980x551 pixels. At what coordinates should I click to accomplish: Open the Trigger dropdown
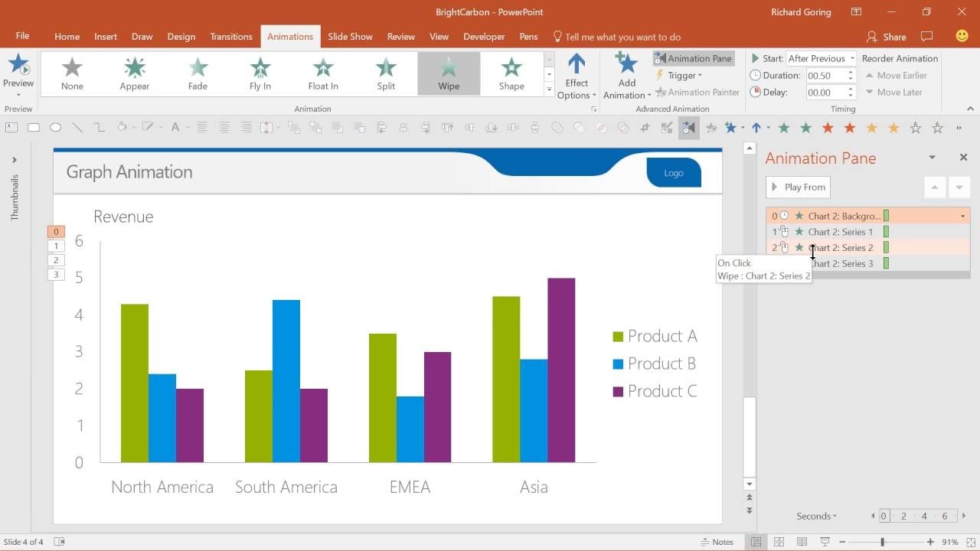point(679,75)
